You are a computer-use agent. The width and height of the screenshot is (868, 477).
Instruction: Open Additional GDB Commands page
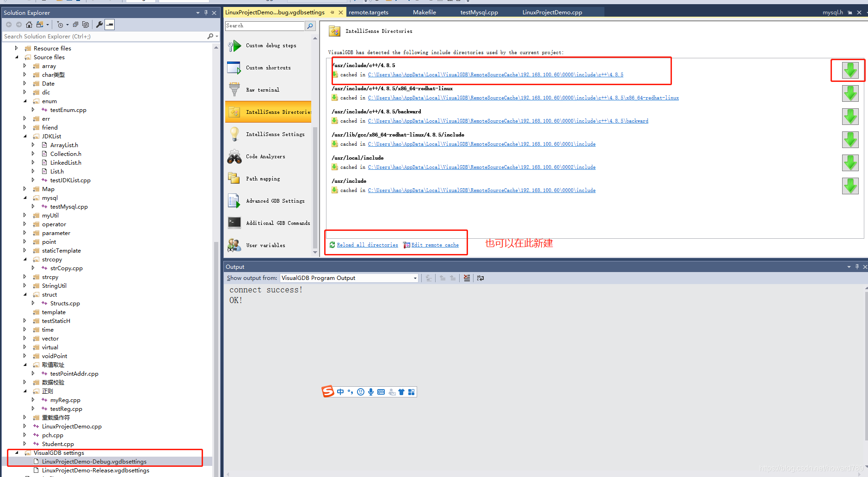(268, 223)
